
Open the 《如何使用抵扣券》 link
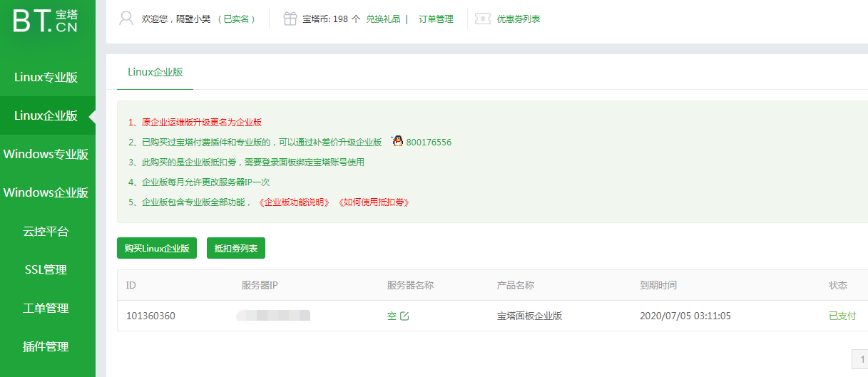pyautogui.click(x=373, y=202)
